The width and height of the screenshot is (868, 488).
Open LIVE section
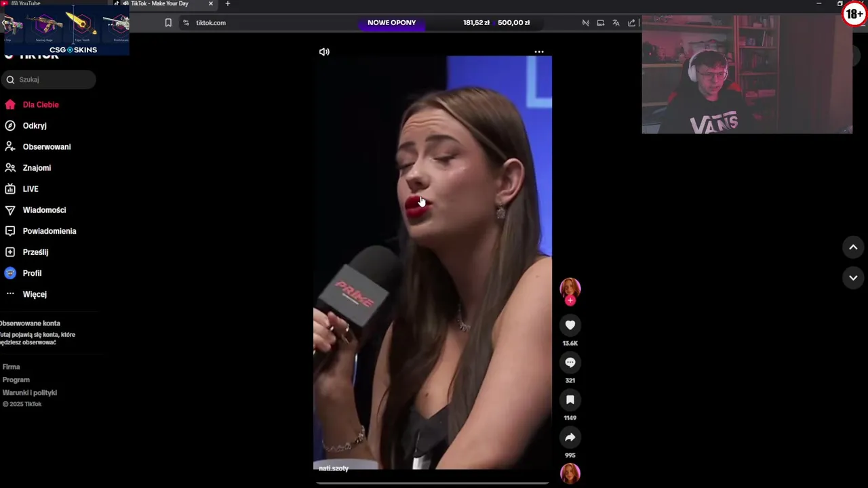pos(31,188)
